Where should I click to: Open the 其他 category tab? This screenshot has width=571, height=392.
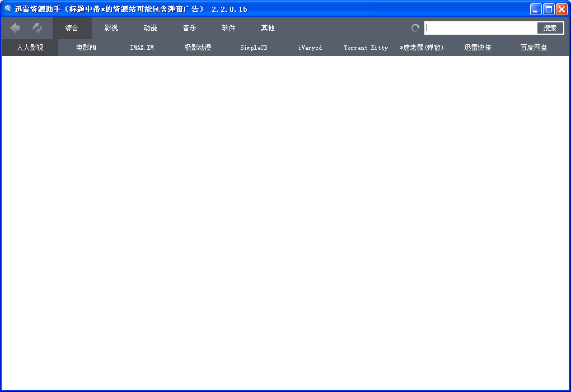click(x=268, y=28)
